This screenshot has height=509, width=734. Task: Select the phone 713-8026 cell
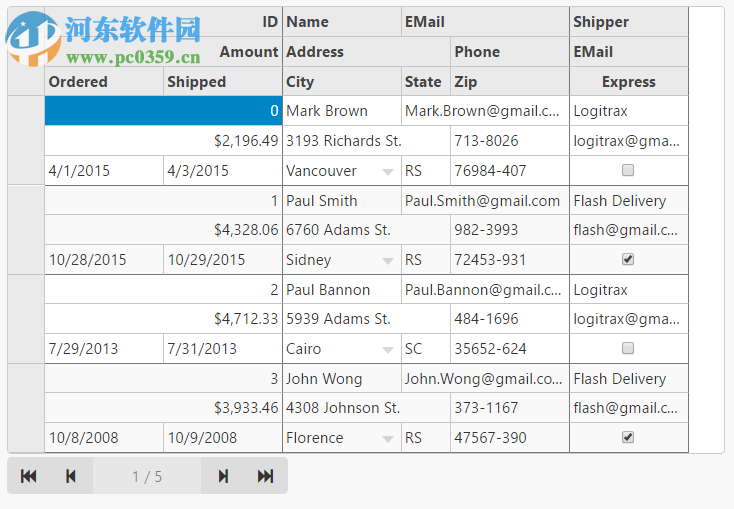[x=510, y=140]
